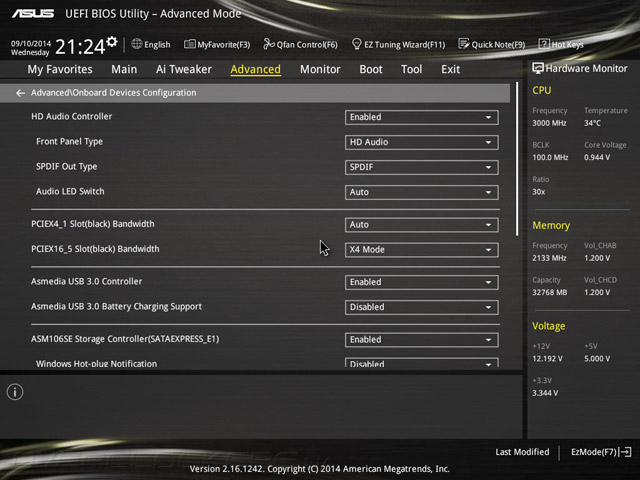Screen dimensions: 640x480
Task: Switch to Tool tab
Action: [411, 69]
